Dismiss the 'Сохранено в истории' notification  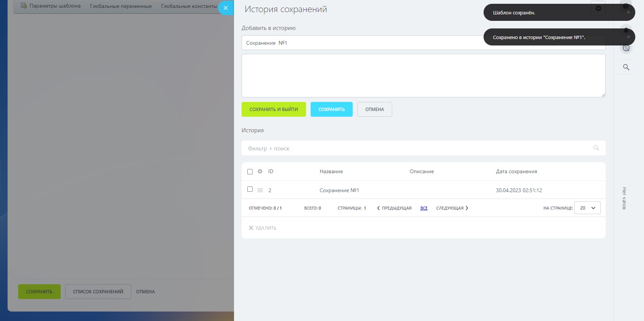click(628, 37)
